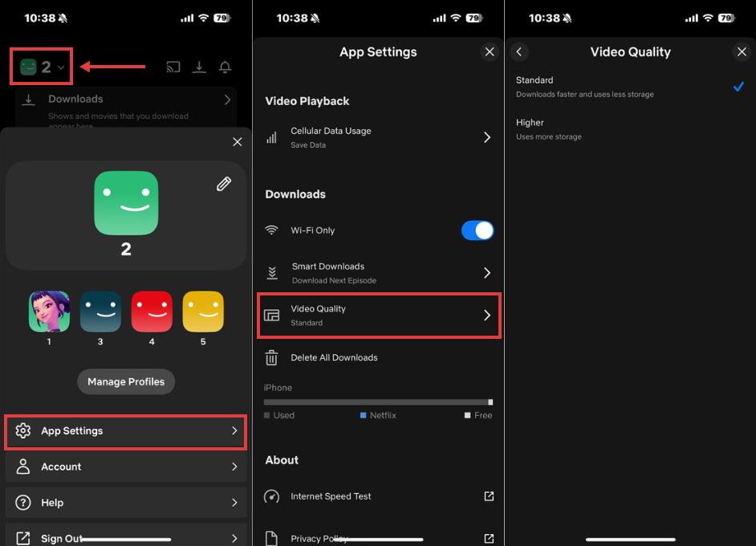Viewport: 756px width, 546px height.
Task: Click the Help question mark icon
Action: [x=22, y=503]
